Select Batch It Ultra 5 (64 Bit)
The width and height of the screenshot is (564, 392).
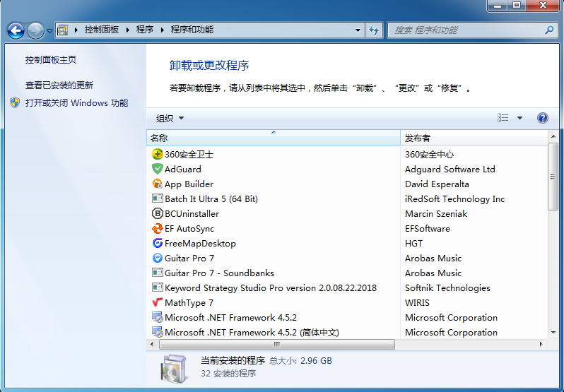coord(211,198)
